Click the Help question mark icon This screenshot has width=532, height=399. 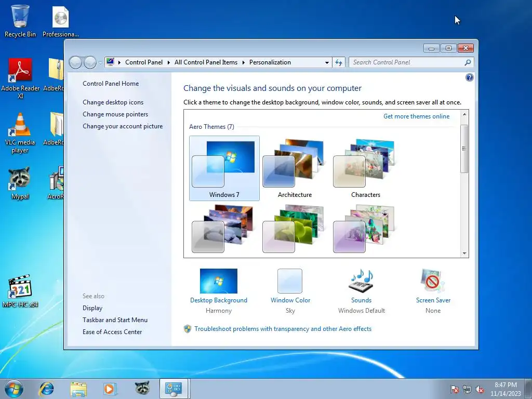pyautogui.click(x=469, y=78)
